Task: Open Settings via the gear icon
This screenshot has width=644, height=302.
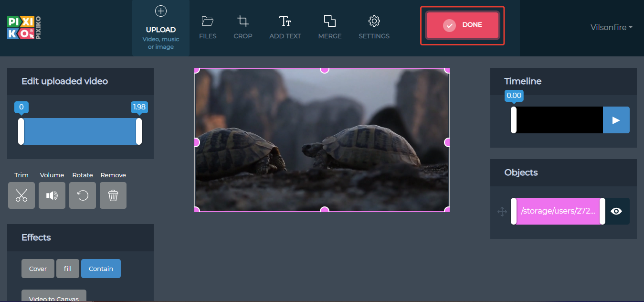Action: [x=374, y=28]
